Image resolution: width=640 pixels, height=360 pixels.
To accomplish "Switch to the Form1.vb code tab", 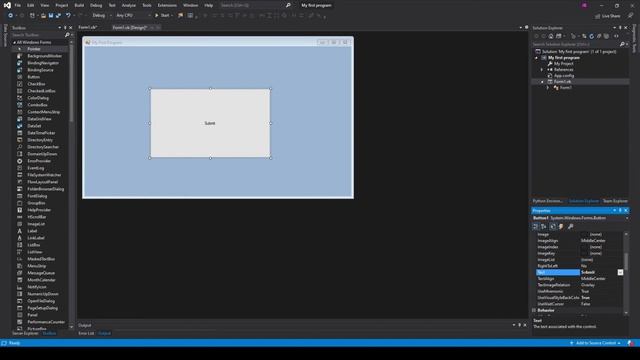I will coord(88,27).
